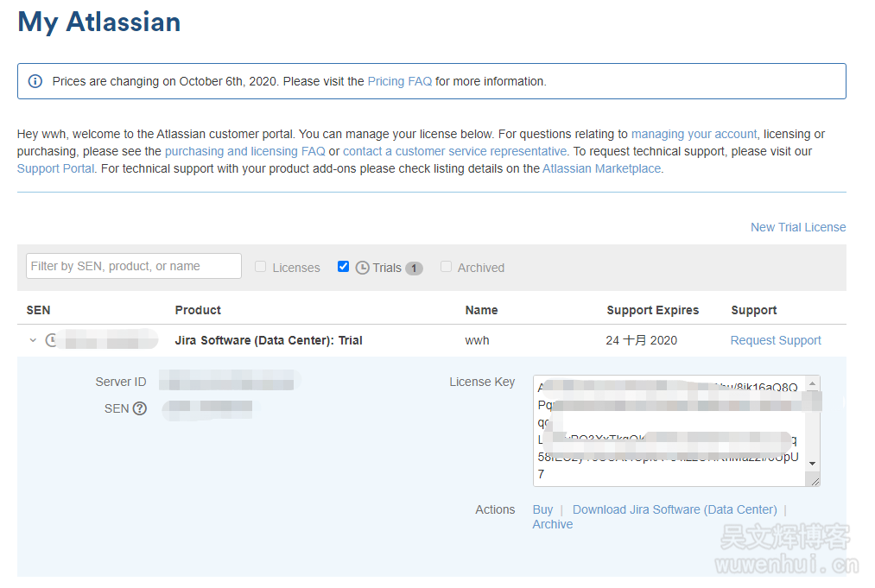The height and width of the screenshot is (588, 875).
Task: Click New Trial License link
Action: click(797, 227)
